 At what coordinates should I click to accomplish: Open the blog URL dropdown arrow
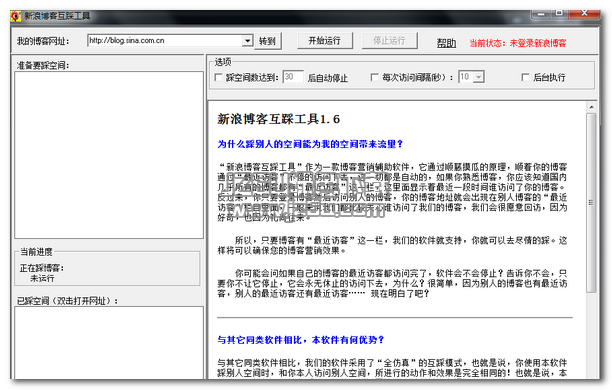click(247, 41)
